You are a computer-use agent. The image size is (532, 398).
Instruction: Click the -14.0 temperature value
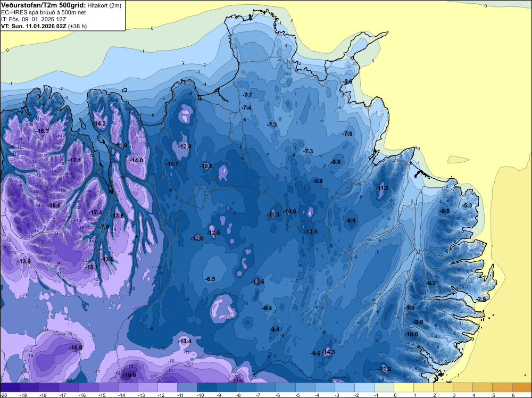click(136, 160)
